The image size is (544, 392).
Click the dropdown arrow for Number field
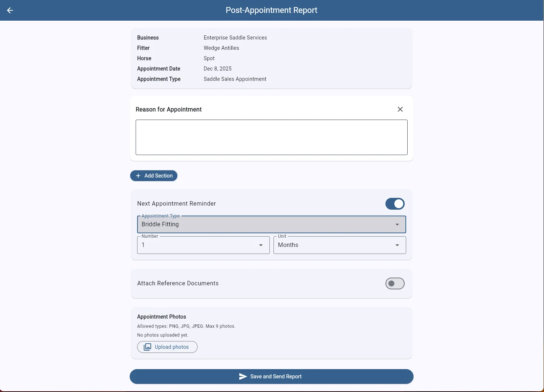[261, 245]
